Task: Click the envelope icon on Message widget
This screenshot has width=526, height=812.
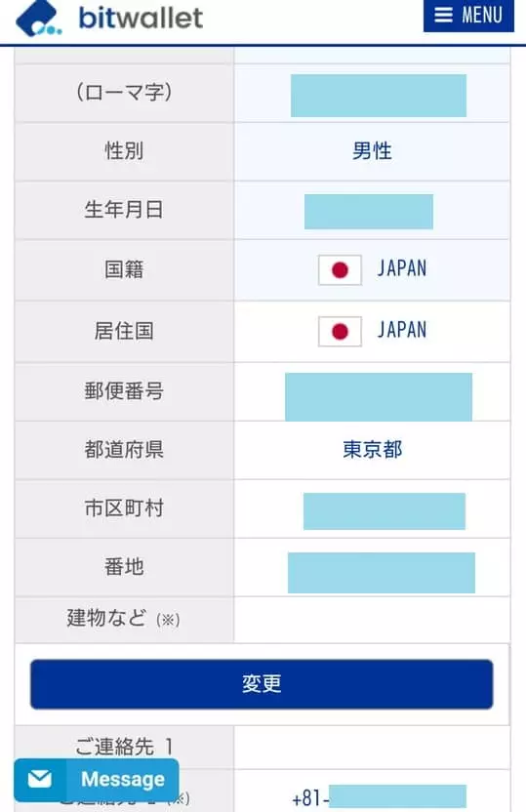Action: 40,779
